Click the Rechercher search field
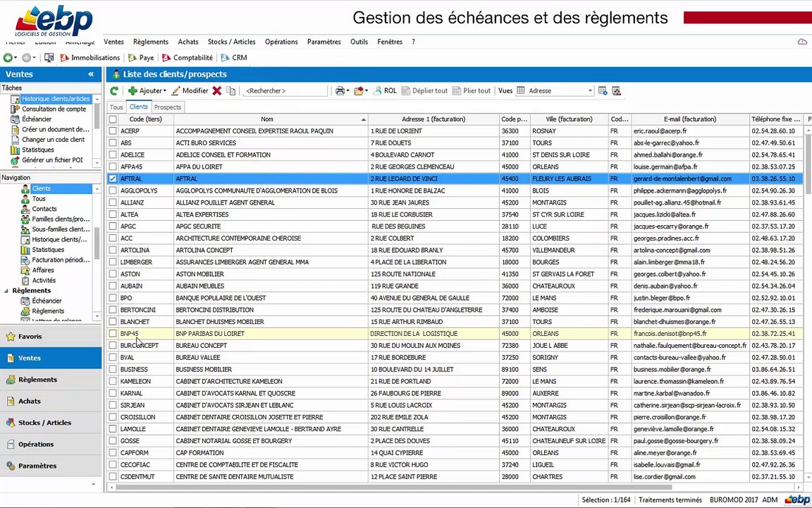812x508 pixels. pyautogui.click(x=285, y=91)
